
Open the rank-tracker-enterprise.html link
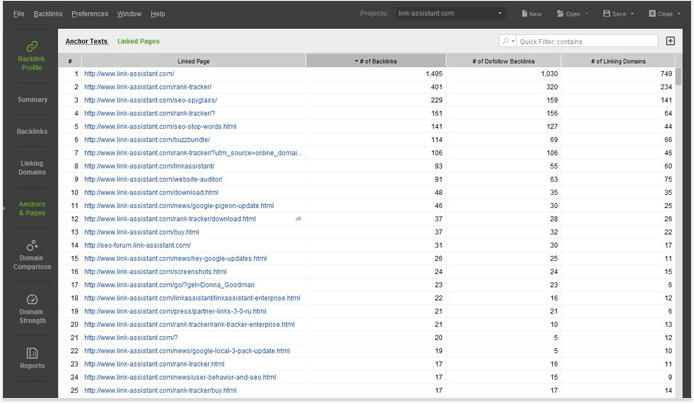[189, 324]
